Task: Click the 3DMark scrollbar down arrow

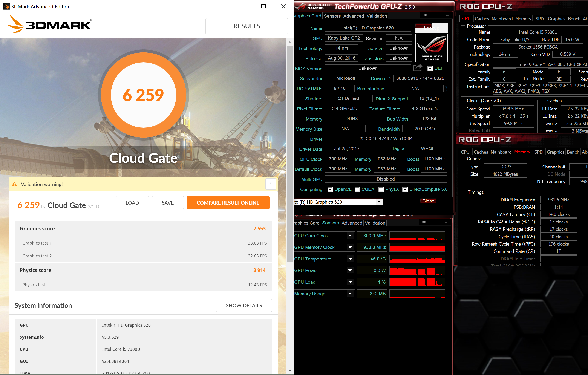Action: click(290, 370)
